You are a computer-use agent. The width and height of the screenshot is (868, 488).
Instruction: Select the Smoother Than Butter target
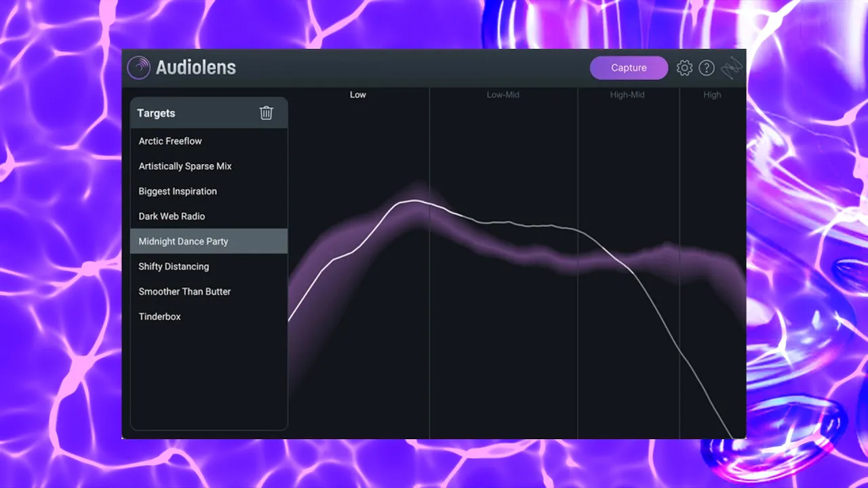pos(209,291)
